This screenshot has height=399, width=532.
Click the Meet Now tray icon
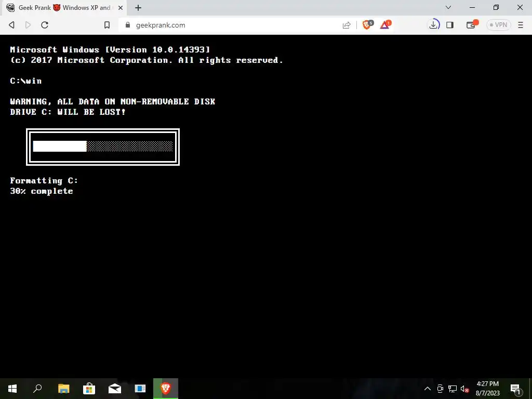pyautogui.click(x=440, y=389)
